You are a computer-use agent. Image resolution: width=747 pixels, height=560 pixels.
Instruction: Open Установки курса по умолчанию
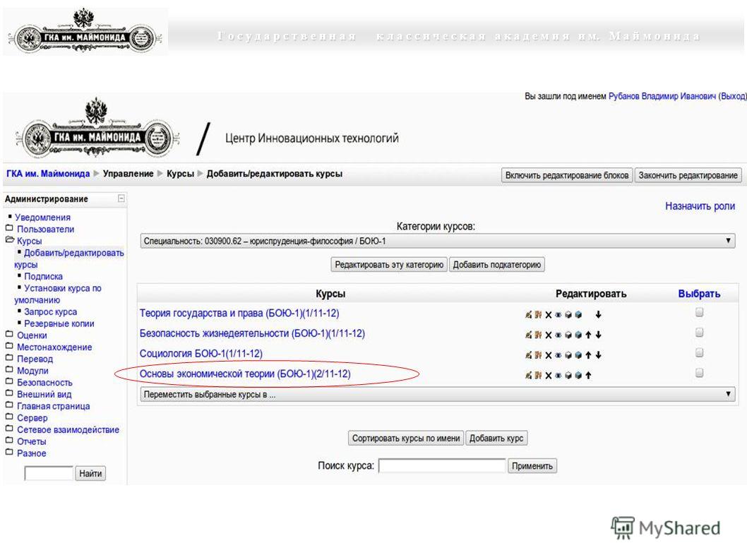pyautogui.click(x=58, y=294)
